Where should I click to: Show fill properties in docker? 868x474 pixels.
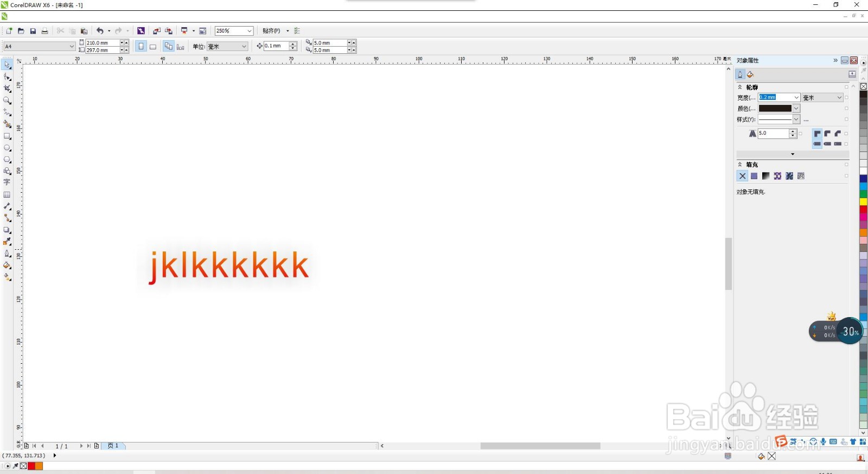point(750,74)
